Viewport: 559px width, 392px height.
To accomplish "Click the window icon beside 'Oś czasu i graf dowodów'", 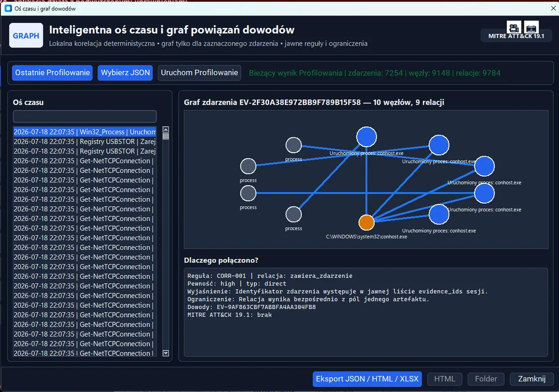I will click(7, 9).
